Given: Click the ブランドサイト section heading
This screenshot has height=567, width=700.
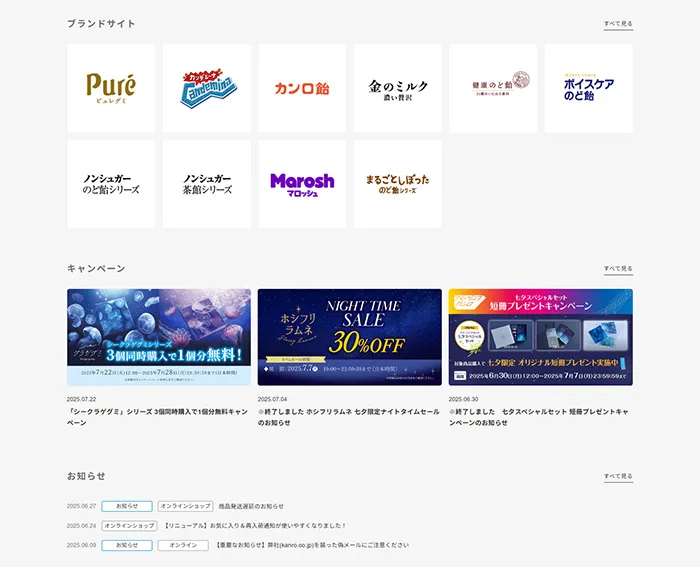Looking at the screenshot, I should tap(101, 24).
